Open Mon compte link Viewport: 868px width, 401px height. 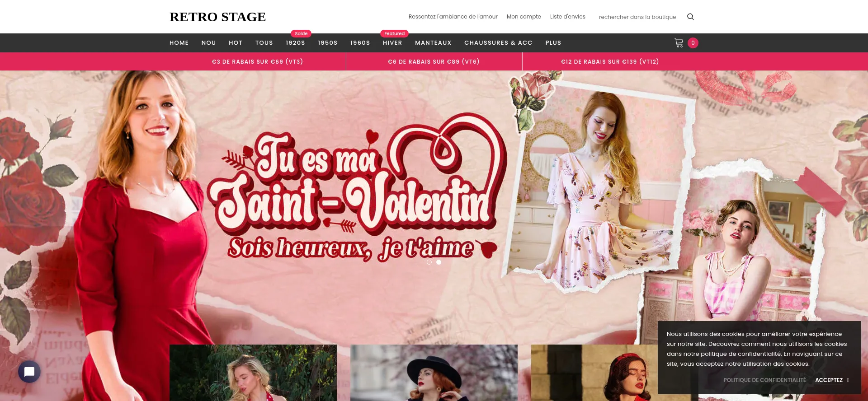[x=524, y=17]
